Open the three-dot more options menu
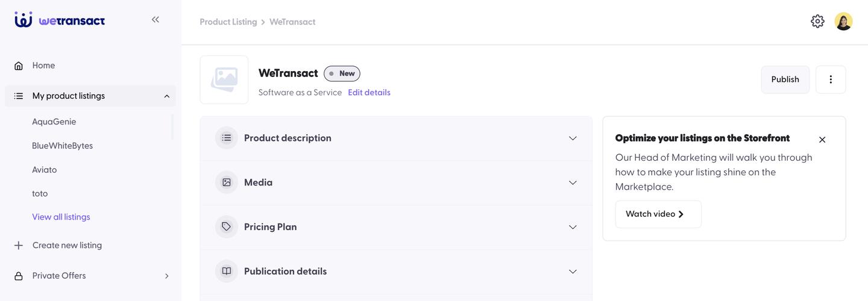 point(831,79)
